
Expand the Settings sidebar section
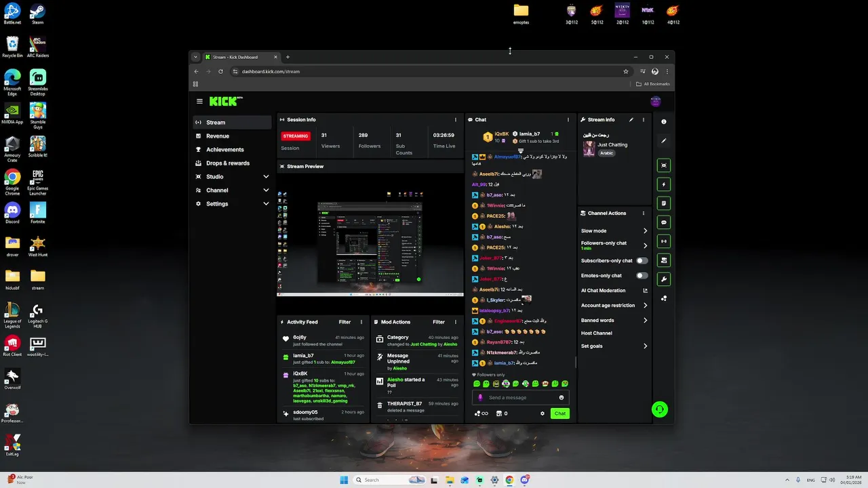[233, 204]
